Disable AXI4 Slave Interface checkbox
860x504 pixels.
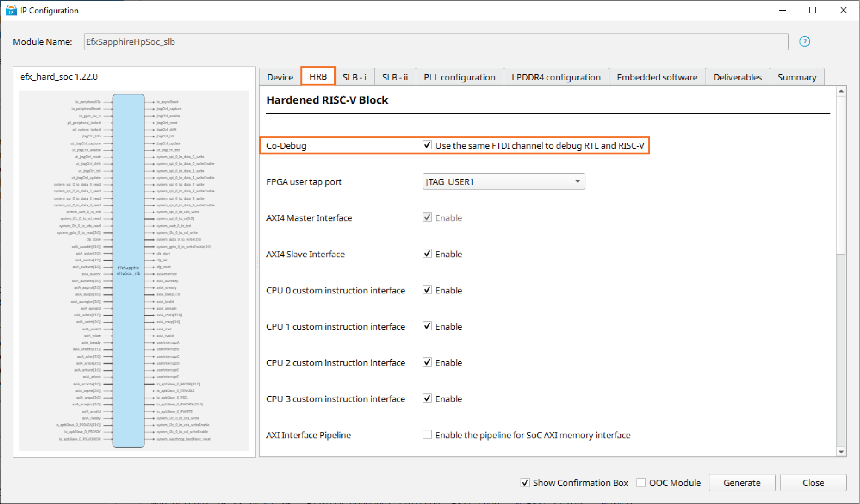[427, 254]
